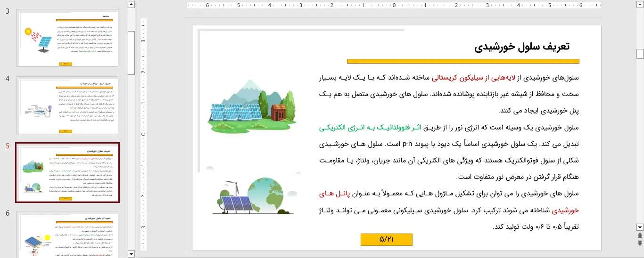The width and height of the screenshot is (644, 258).
Task: Click slide number 4 label in panel
Action: (8, 78)
